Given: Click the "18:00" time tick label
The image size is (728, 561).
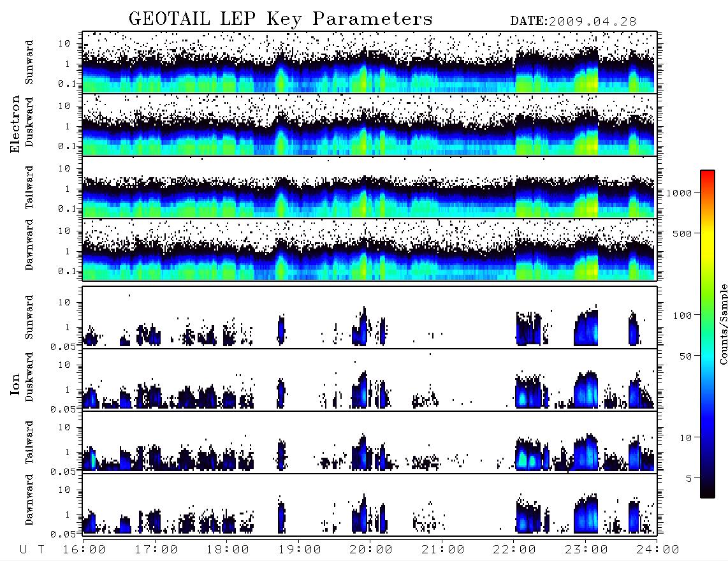Looking at the screenshot, I should tap(228, 550).
